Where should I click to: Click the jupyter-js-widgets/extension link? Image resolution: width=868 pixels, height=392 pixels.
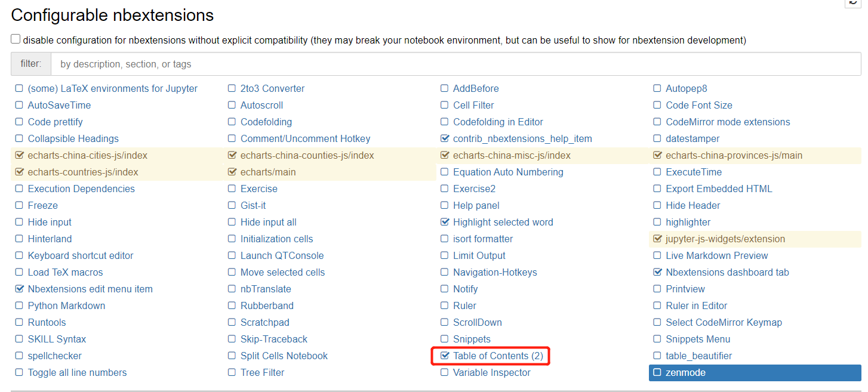(725, 239)
